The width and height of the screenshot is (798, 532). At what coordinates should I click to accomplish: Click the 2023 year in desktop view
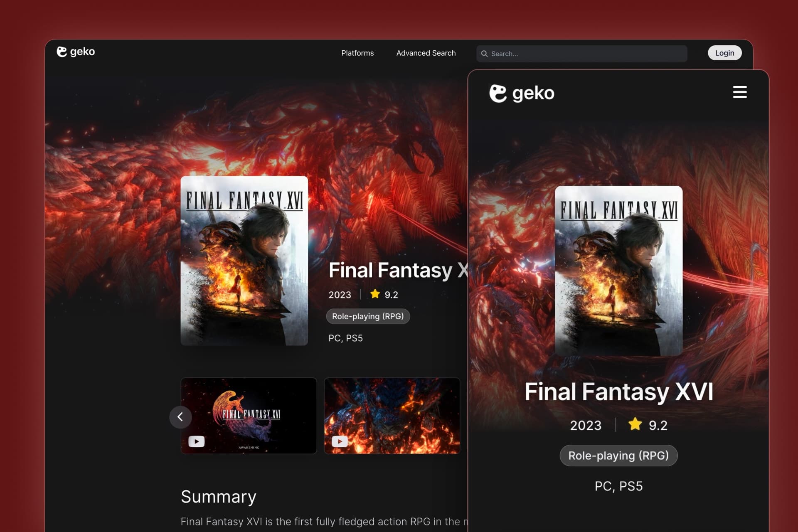click(x=340, y=295)
